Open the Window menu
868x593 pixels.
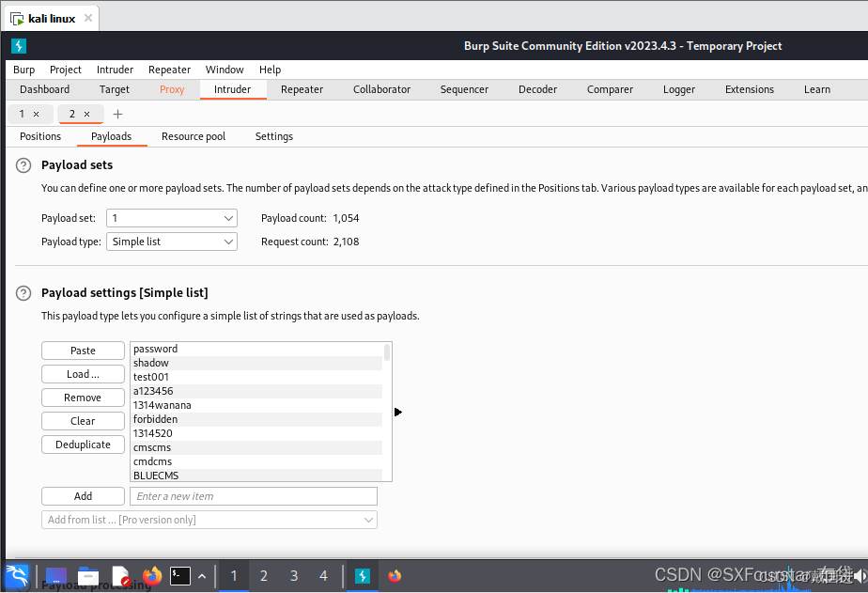pos(225,70)
